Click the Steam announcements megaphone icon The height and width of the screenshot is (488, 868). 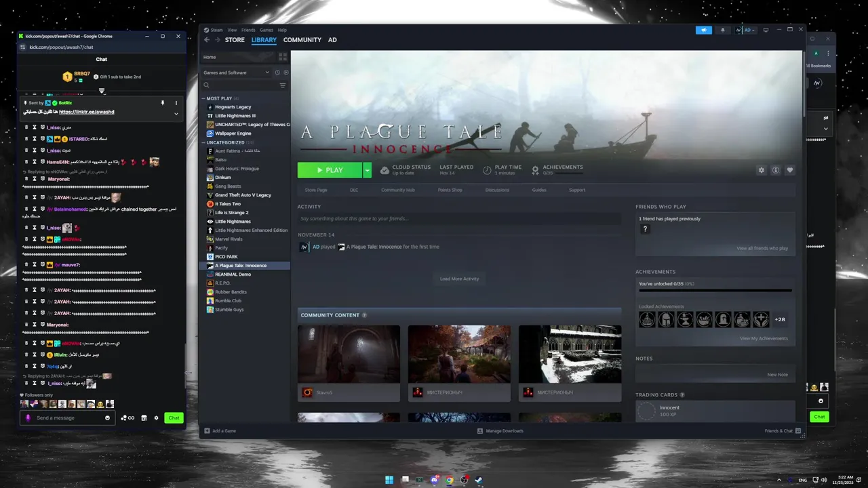[704, 30]
